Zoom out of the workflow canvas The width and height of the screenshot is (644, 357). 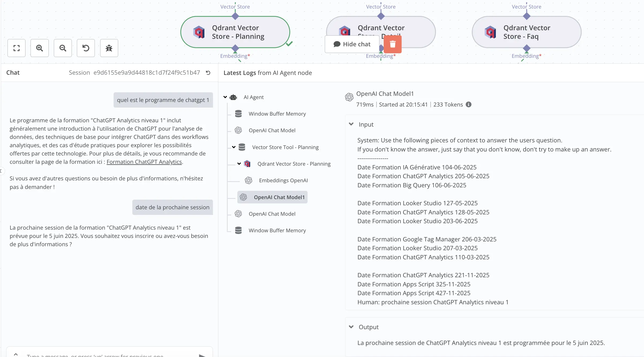click(x=63, y=48)
